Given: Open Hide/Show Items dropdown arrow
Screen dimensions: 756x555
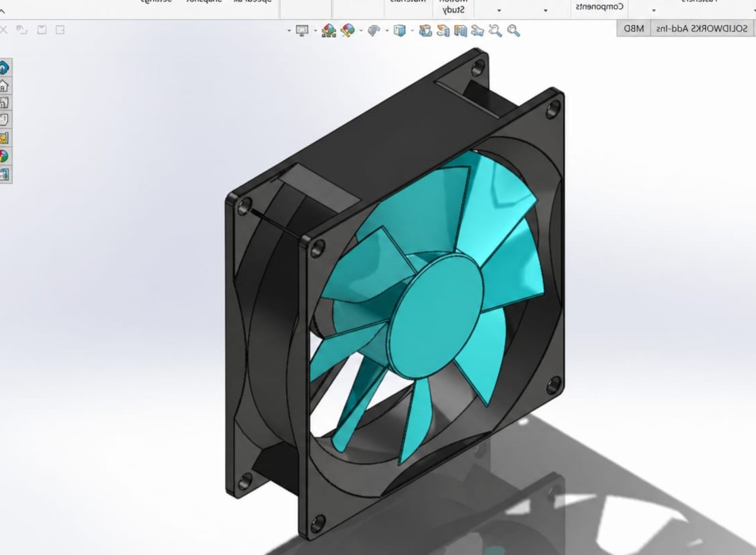Looking at the screenshot, I should (x=361, y=31).
